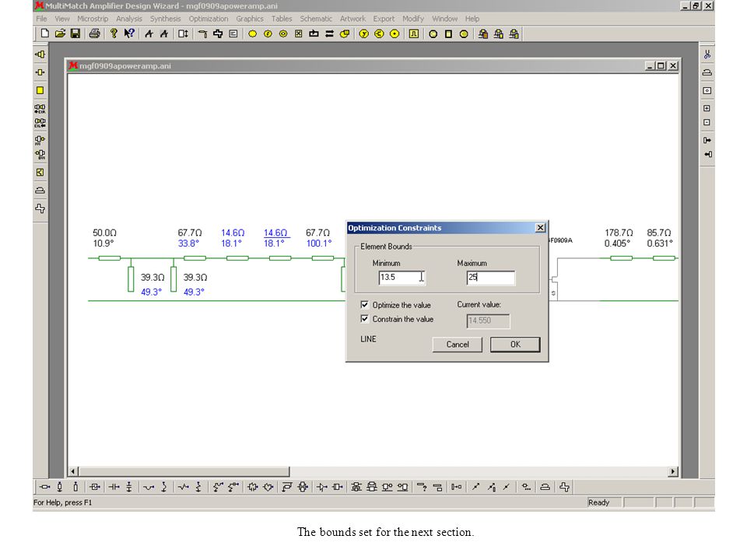Open the Microstrip menu
This screenshot has width=747, height=560.
pos(93,19)
